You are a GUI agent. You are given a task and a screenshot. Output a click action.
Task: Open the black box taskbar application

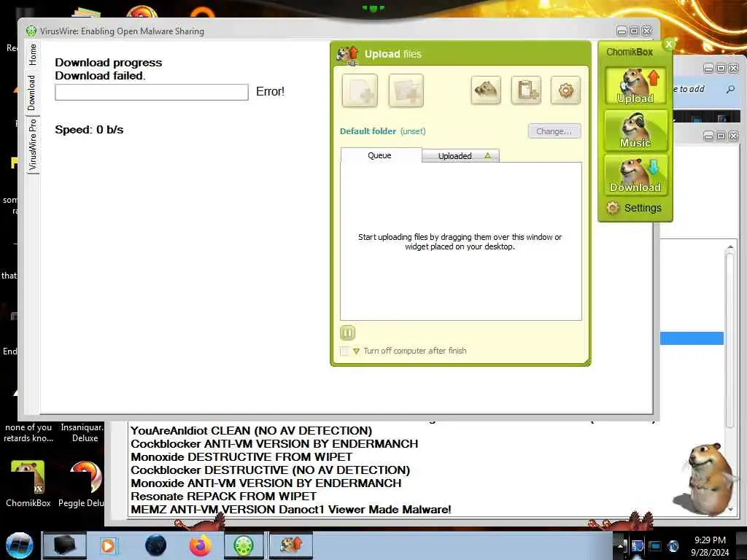tap(64, 545)
